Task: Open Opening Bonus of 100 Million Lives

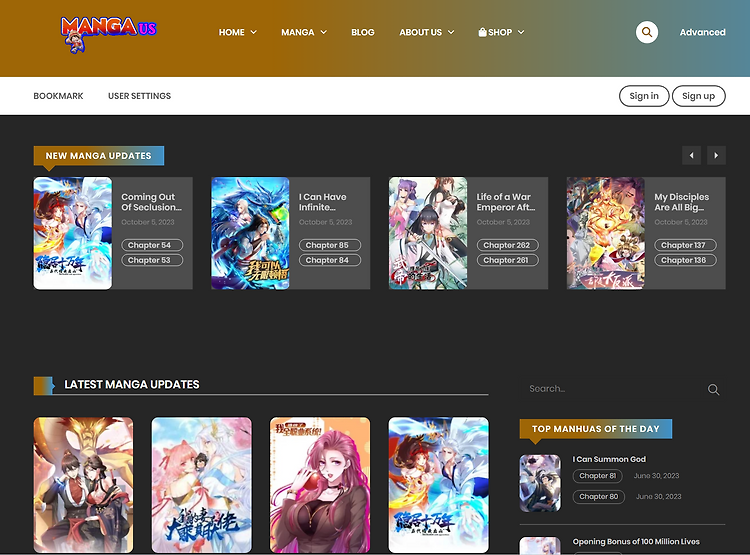Action: [636, 541]
